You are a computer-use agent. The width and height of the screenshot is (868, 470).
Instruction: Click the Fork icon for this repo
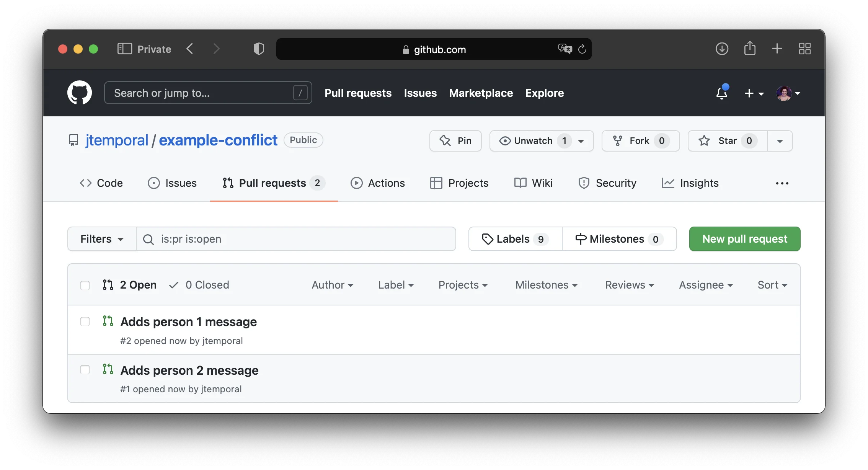pyautogui.click(x=618, y=141)
